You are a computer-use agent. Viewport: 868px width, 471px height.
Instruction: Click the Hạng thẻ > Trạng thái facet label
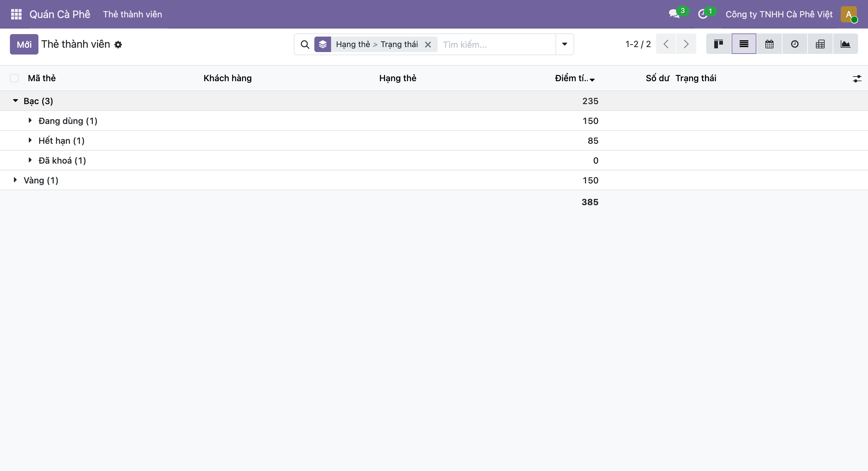(377, 45)
